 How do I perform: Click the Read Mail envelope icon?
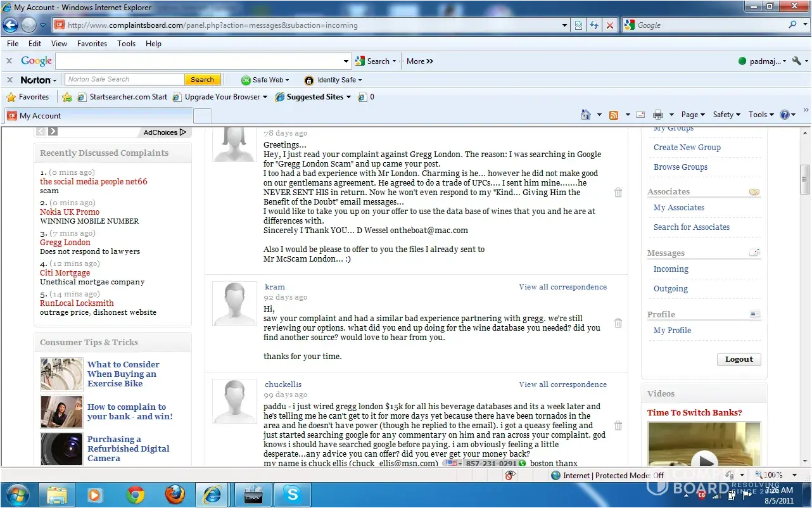pyautogui.click(x=640, y=115)
